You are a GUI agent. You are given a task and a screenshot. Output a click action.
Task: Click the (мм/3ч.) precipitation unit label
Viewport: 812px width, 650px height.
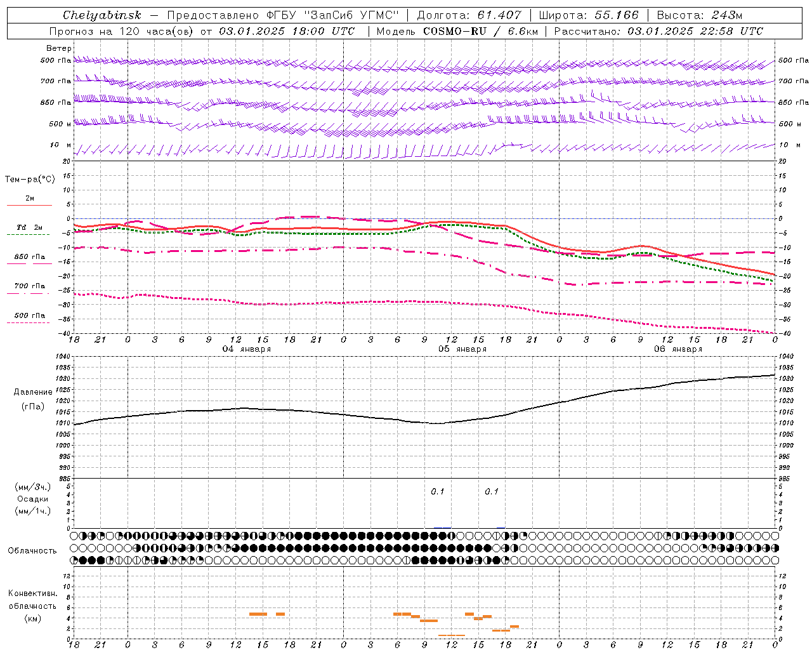click(33, 487)
